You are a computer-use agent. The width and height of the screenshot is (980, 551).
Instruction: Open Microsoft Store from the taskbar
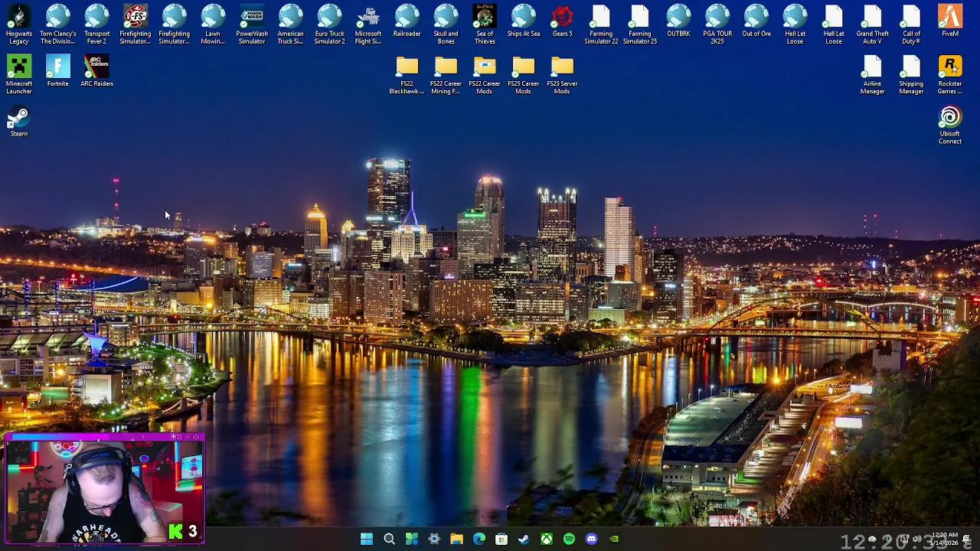click(x=501, y=540)
